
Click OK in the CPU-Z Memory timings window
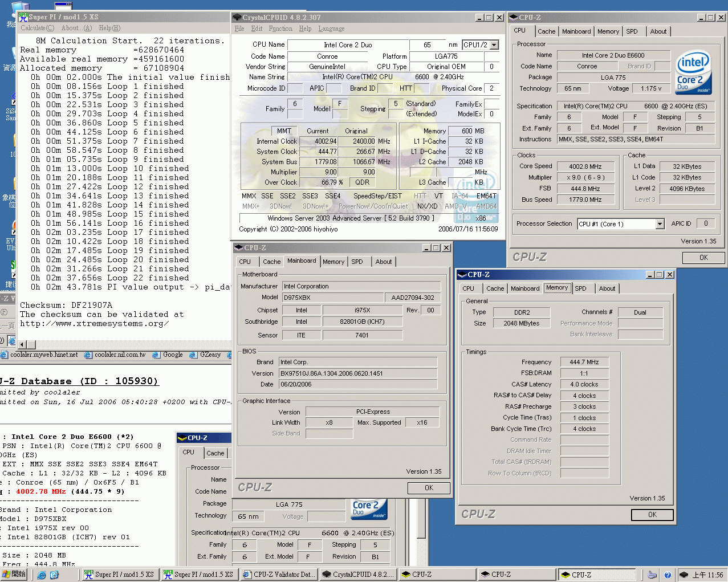(652, 515)
